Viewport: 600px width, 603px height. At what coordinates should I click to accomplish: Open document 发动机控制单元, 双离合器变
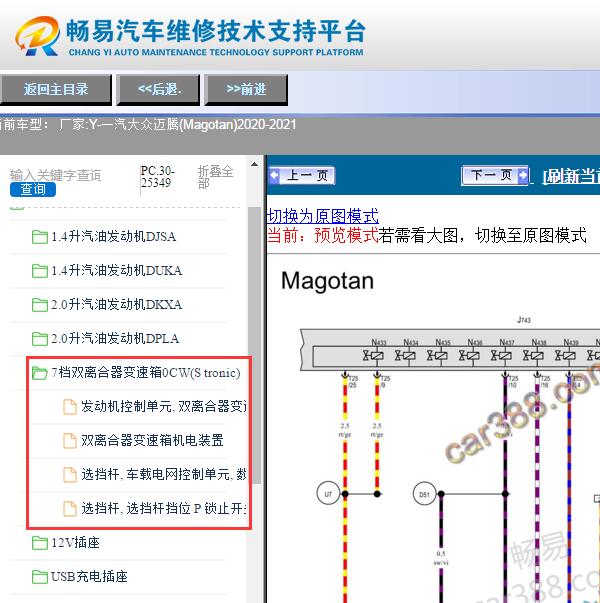[163, 406]
